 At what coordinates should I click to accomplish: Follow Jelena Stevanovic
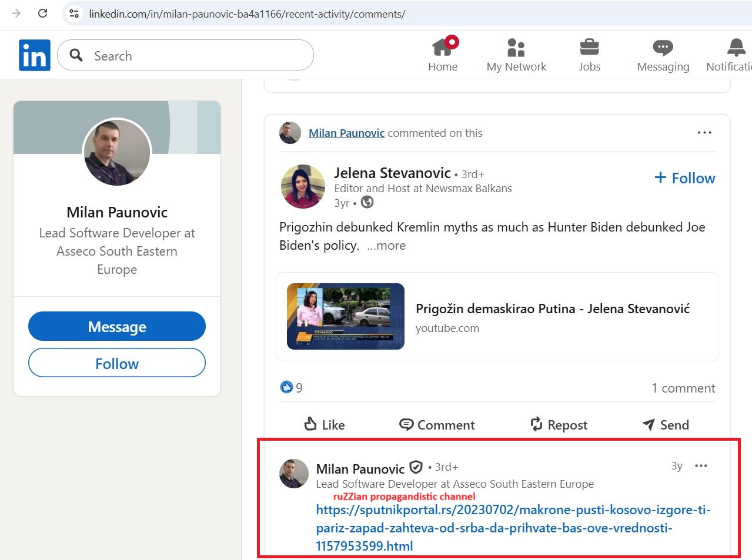click(685, 178)
